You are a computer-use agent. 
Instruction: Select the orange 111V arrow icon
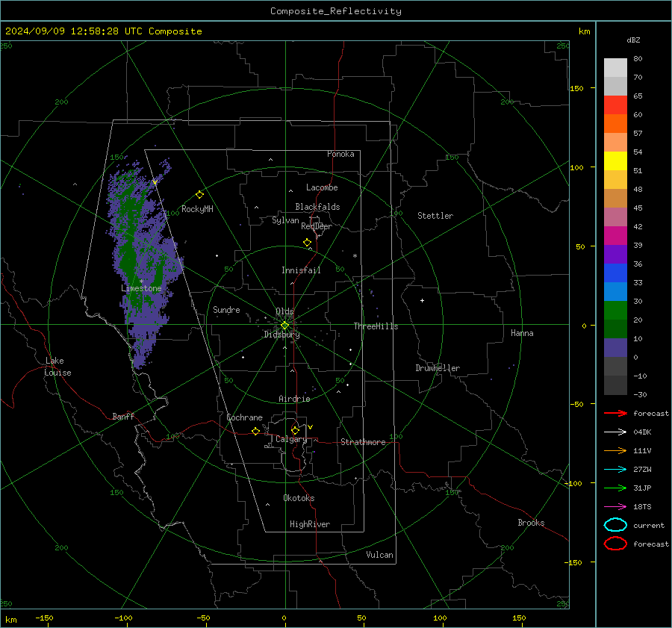tap(615, 450)
